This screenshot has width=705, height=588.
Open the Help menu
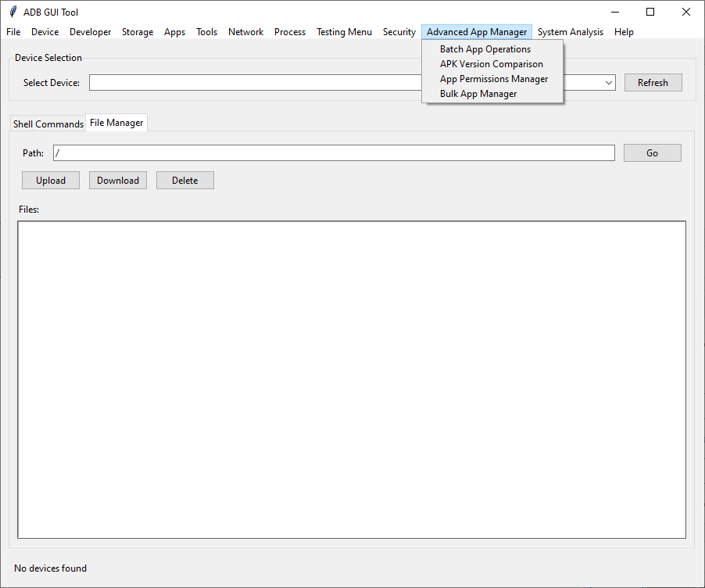click(624, 32)
